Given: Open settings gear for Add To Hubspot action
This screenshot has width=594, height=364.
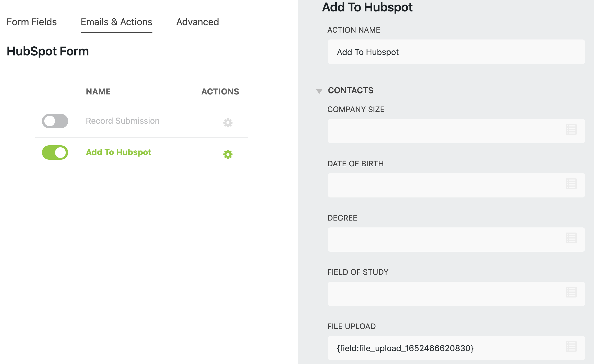Looking at the screenshot, I should (x=227, y=154).
